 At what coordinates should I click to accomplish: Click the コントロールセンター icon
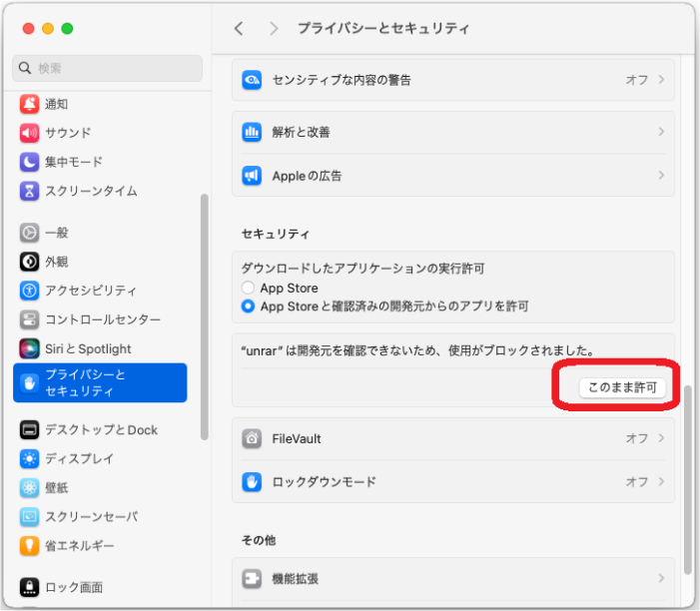coord(30,319)
